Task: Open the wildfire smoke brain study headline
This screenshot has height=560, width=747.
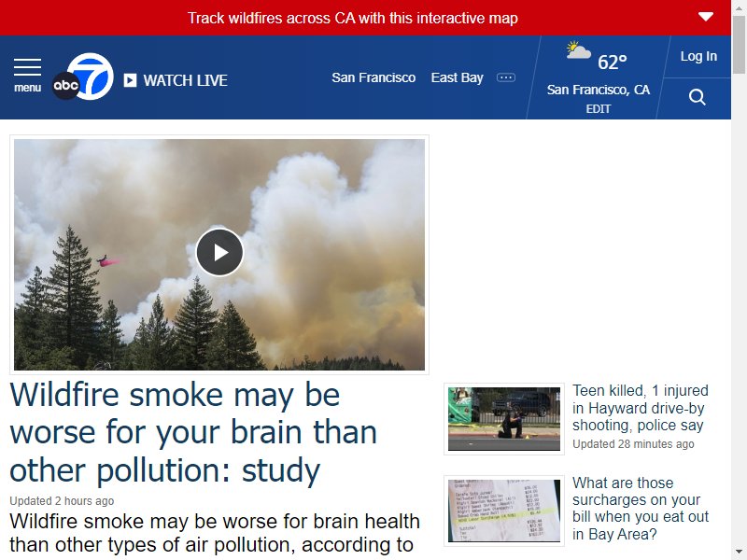Action: [193, 432]
